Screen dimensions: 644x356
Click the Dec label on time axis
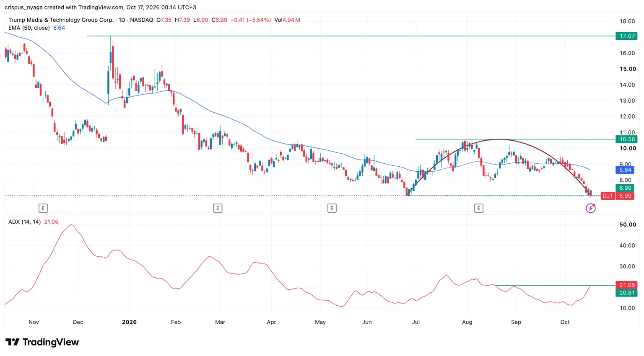pos(78,322)
